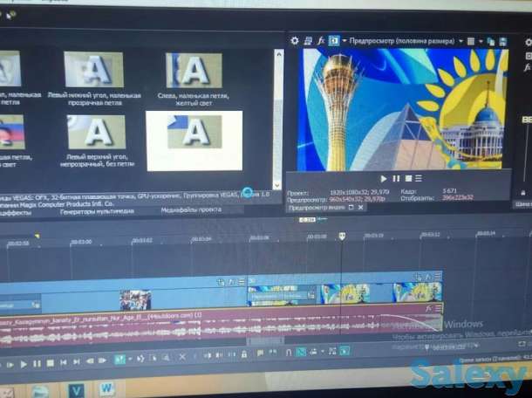Step to next frame in transport bar

[x=102, y=360]
